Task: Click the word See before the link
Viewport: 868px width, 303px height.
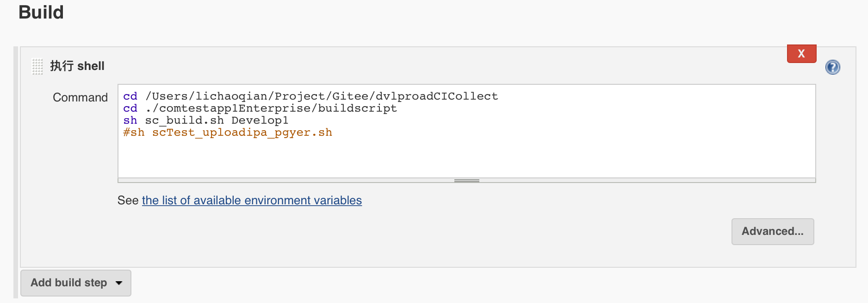Action: (128, 200)
